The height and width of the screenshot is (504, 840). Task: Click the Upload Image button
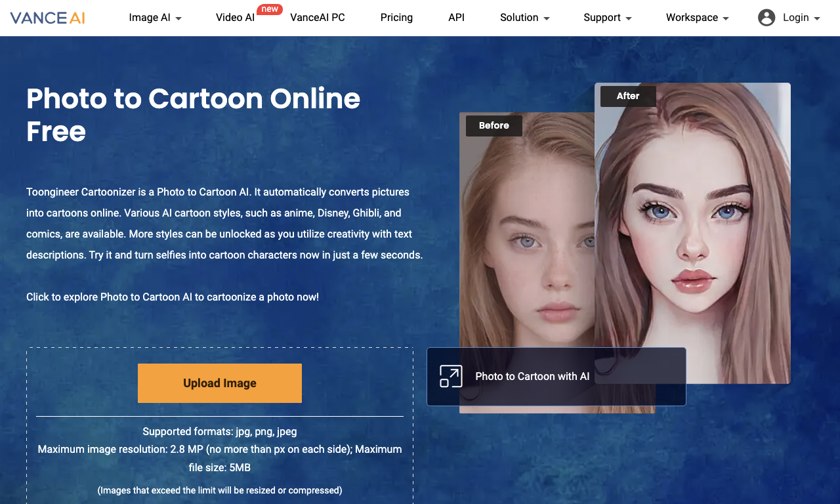(x=220, y=383)
